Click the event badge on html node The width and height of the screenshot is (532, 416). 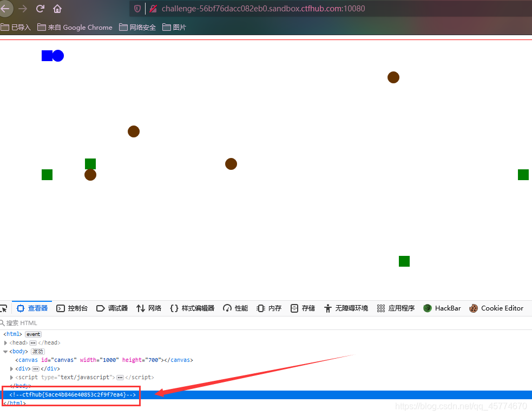(33, 334)
